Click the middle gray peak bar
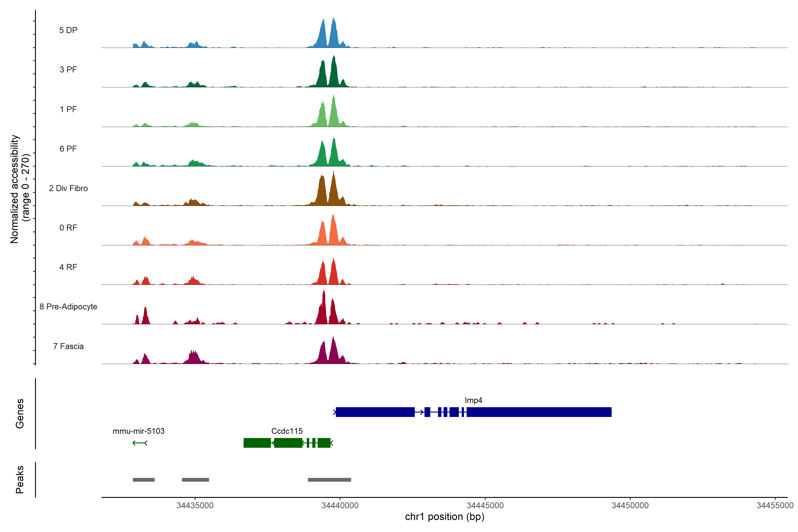This screenshot has width=798, height=532. click(x=196, y=480)
